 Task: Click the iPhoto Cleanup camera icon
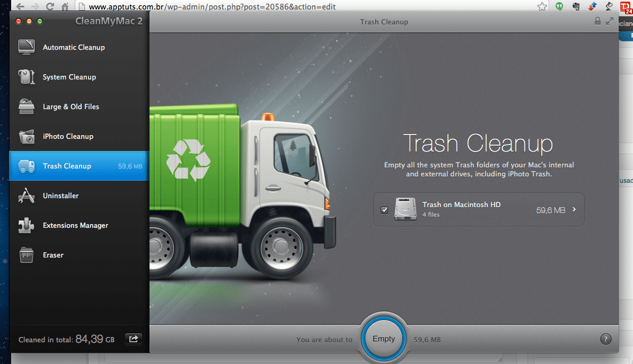coord(26,136)
